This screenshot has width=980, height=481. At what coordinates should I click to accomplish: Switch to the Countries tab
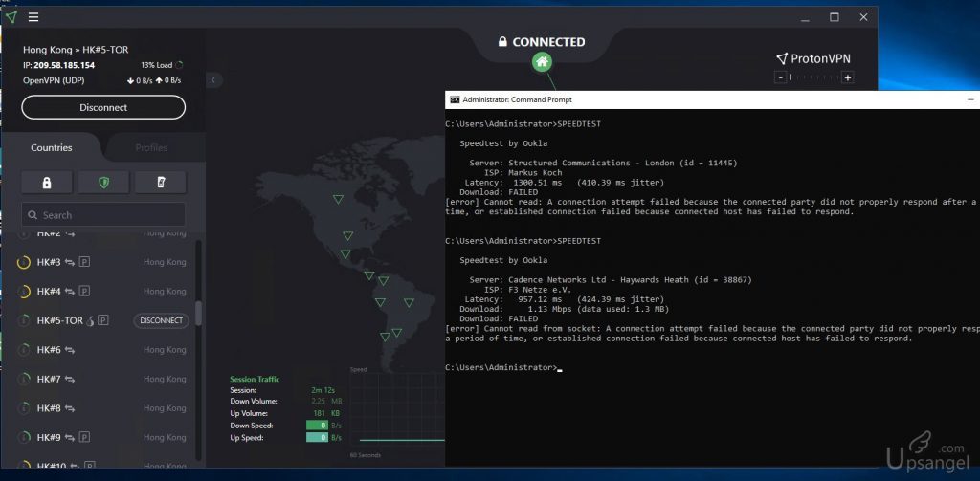[52, 148]
